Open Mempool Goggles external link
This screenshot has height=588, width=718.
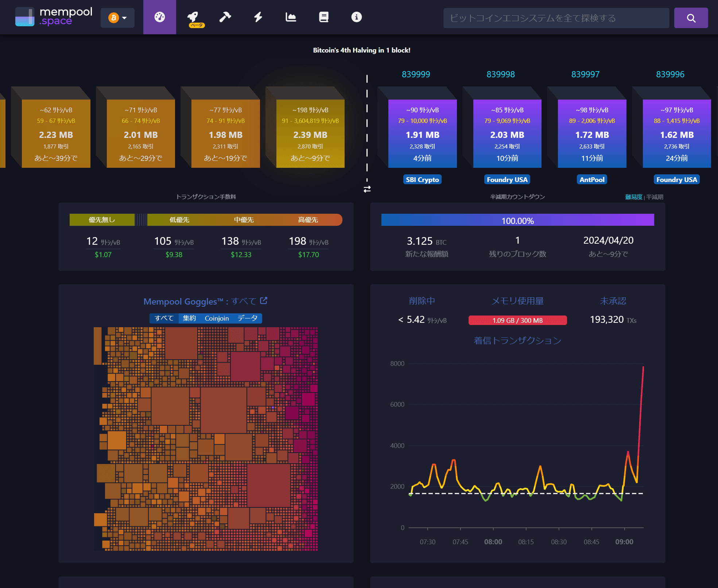[x=264, y=301]
